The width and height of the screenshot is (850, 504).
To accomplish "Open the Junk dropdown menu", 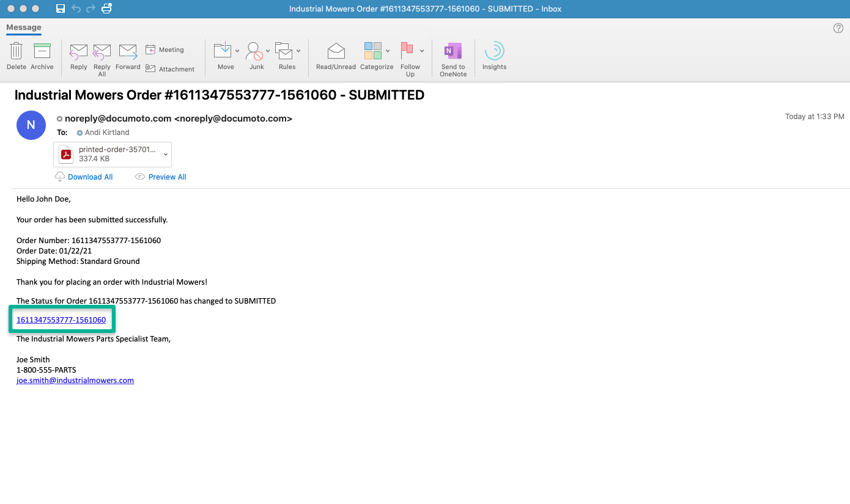I will 268,51.
